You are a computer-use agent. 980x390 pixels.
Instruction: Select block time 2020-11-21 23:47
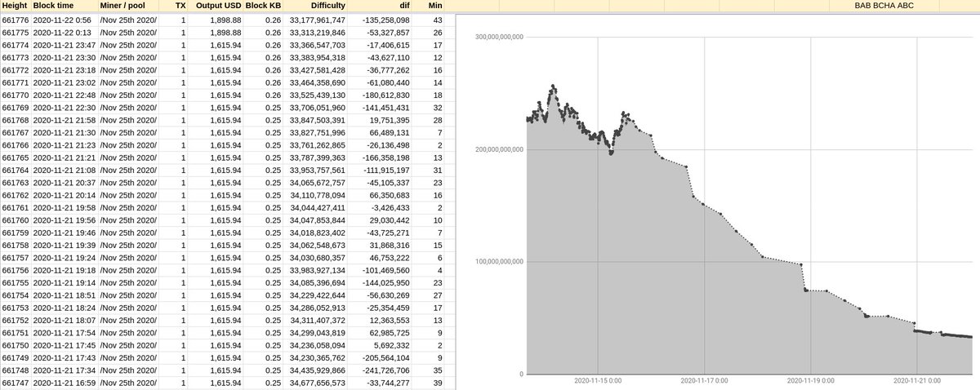(x=64, y=45)
